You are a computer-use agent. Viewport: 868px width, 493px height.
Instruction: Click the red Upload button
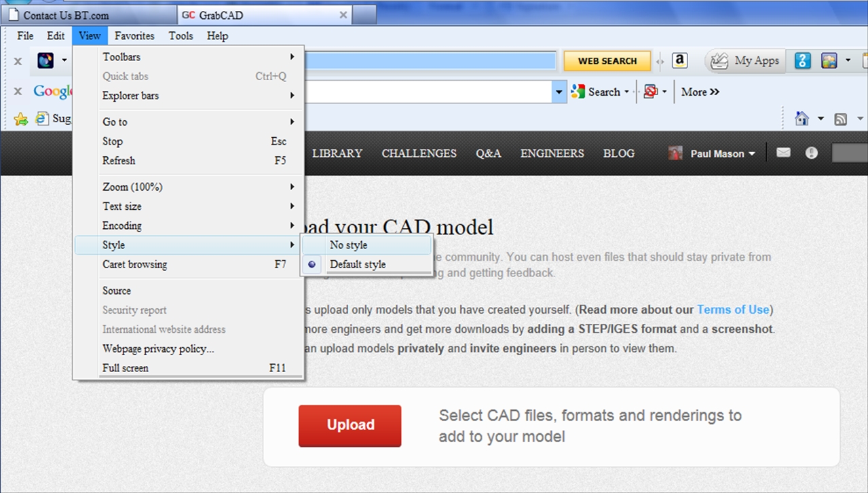[x=350, y=426]
